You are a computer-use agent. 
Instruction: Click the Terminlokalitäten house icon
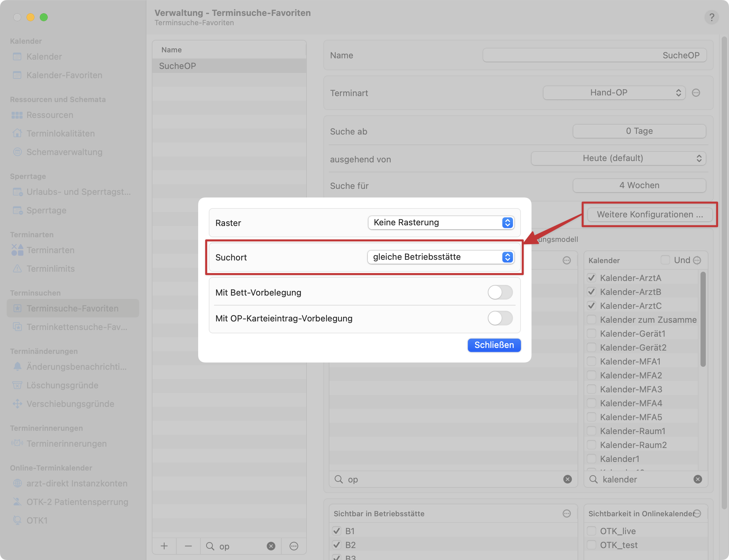pyautogui.click(x=17, y=133)
